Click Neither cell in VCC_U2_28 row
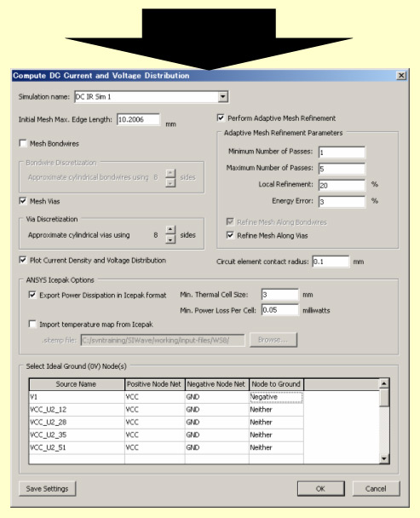Viewport: 420px width, 518px height. click(x=276, y=423)
